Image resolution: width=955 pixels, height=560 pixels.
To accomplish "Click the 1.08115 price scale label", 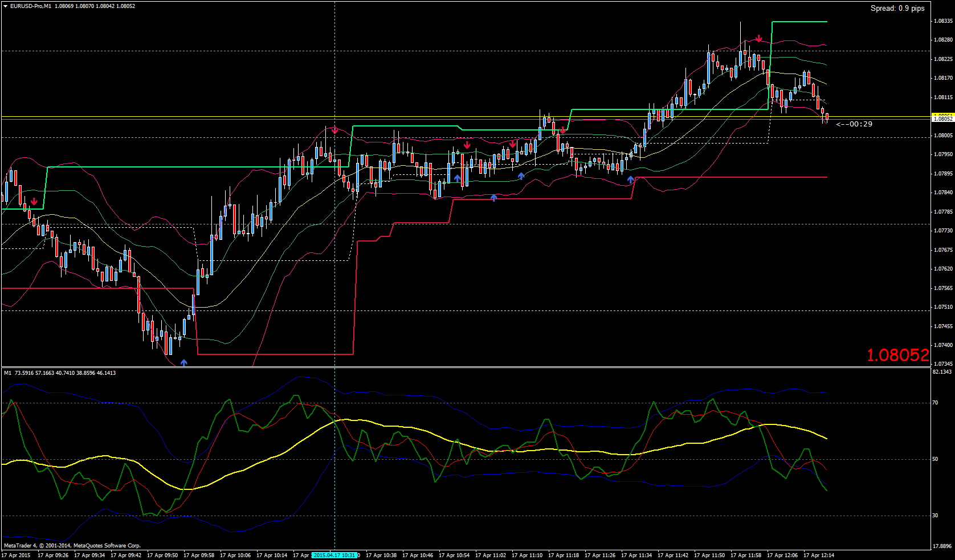I will tap(943, 97).
